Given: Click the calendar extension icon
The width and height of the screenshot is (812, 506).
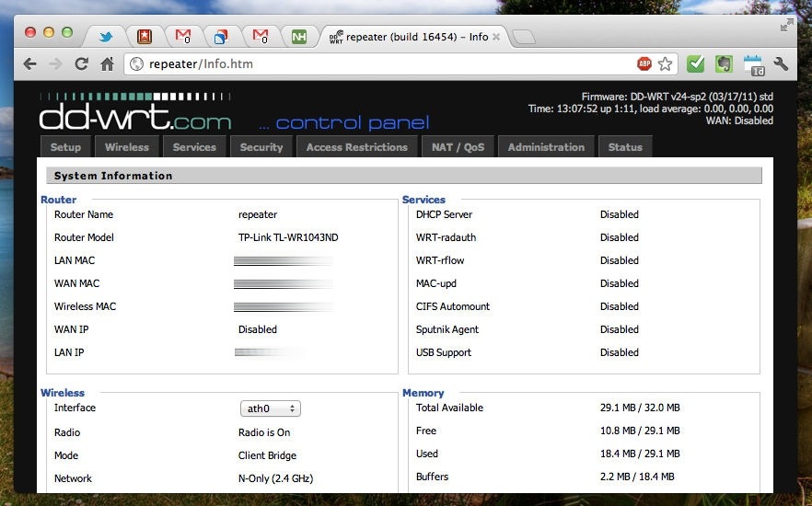Looking at the screenshot, I should point(753,65).
